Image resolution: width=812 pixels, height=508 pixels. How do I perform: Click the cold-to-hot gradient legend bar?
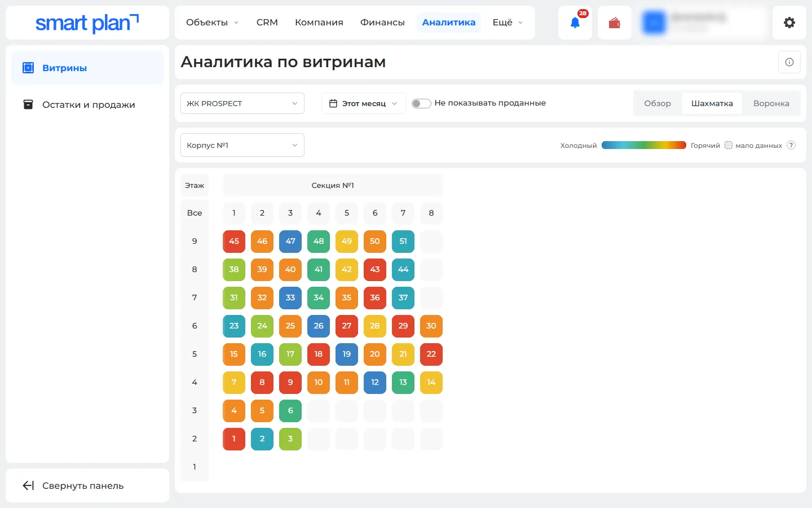644,145
